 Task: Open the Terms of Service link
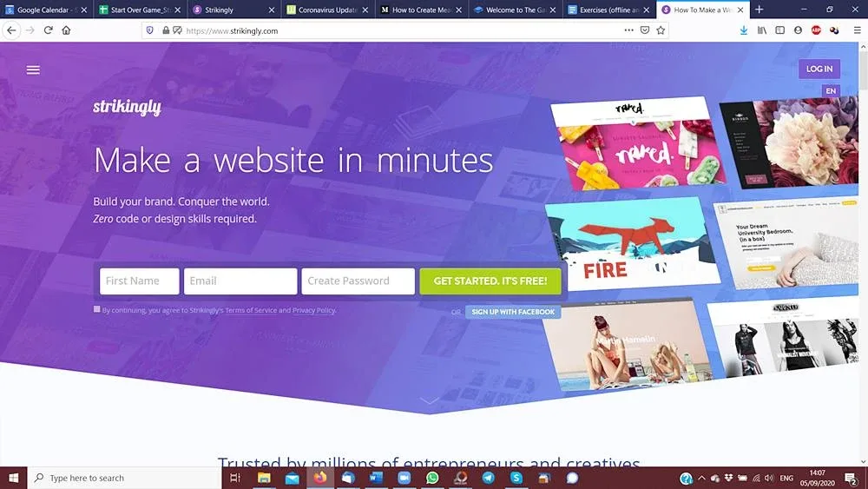(251, 310)
